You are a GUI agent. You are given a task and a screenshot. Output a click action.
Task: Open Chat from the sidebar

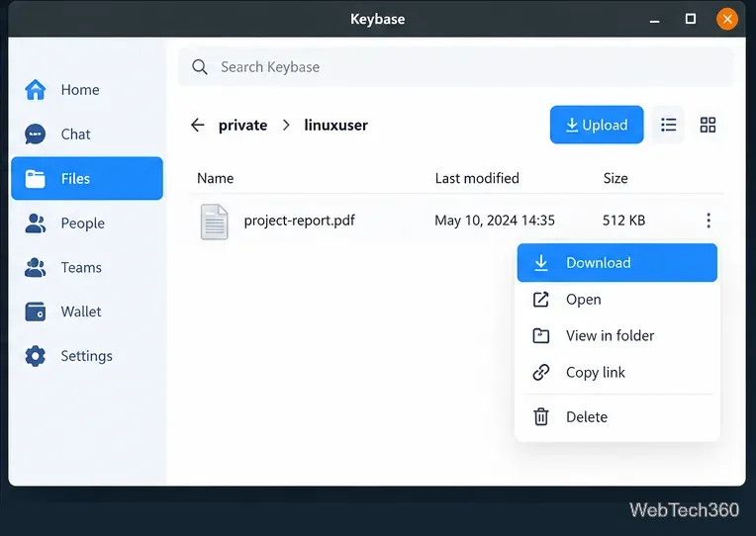point(87,134)
